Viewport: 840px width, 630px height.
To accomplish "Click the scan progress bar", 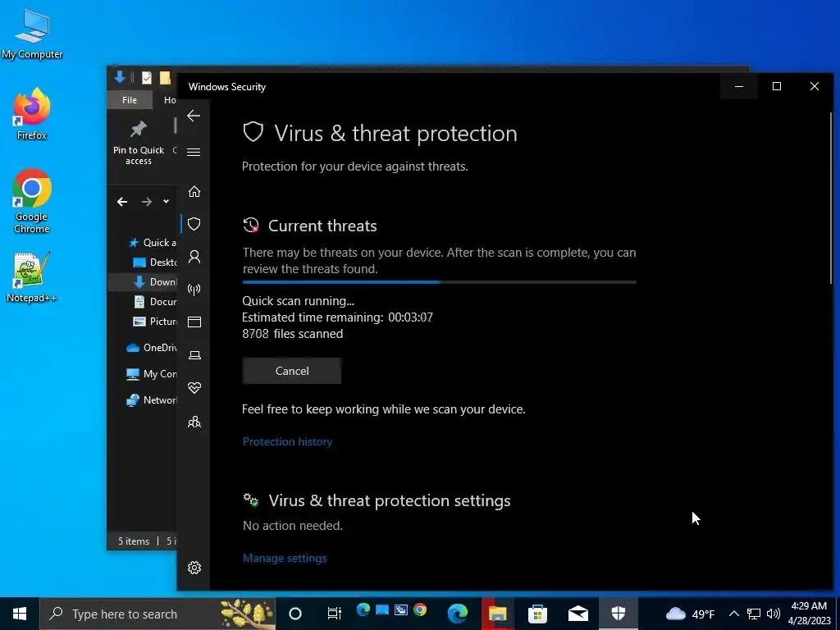I will (x=440, y=282).
